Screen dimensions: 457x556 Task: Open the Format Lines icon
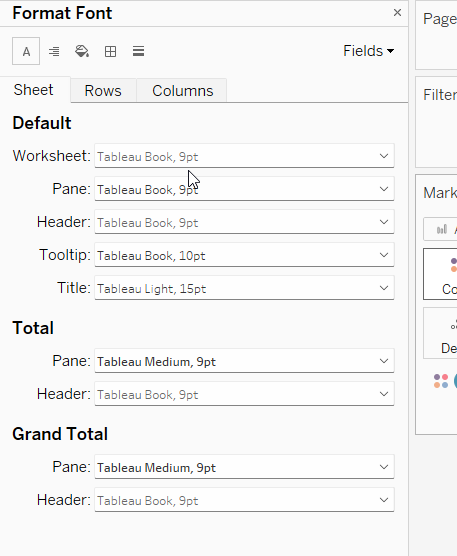pos(138,51)
